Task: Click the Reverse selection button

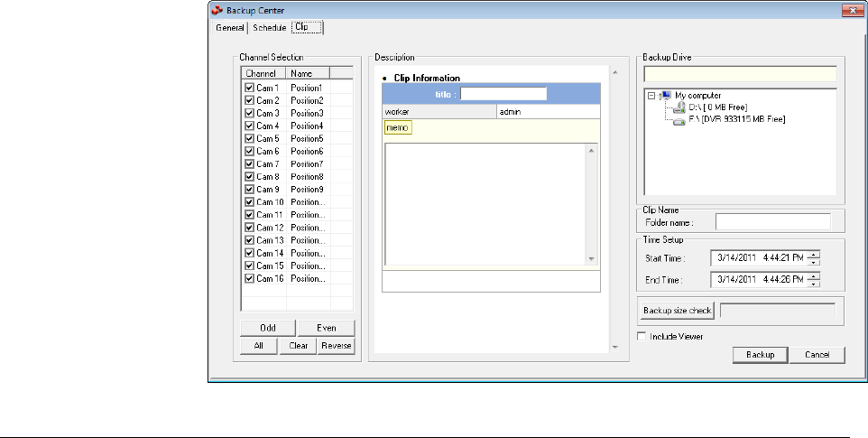Action: [336, 345]
